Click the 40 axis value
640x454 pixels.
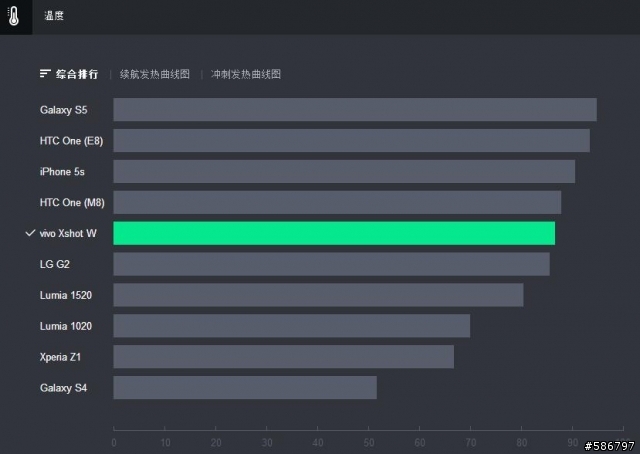pos(318,443)
